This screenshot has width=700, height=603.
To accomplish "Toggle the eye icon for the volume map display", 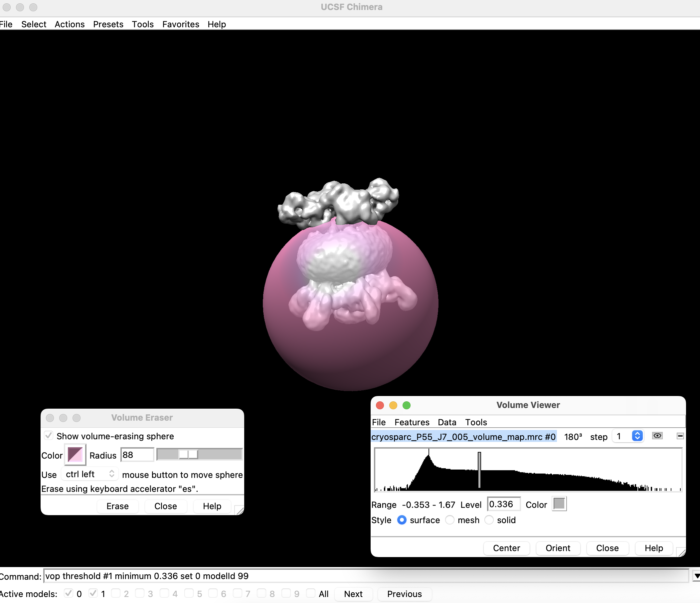I will click(657, 436).
